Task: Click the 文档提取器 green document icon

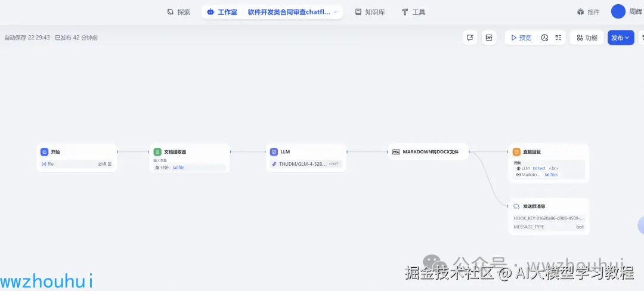Action: pyautogui.click(x=157, y=152)
